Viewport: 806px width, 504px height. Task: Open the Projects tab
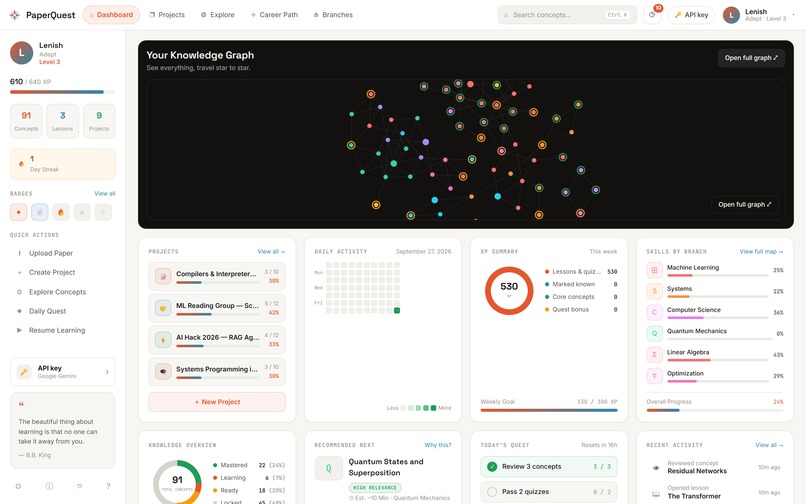click(167, 15)
